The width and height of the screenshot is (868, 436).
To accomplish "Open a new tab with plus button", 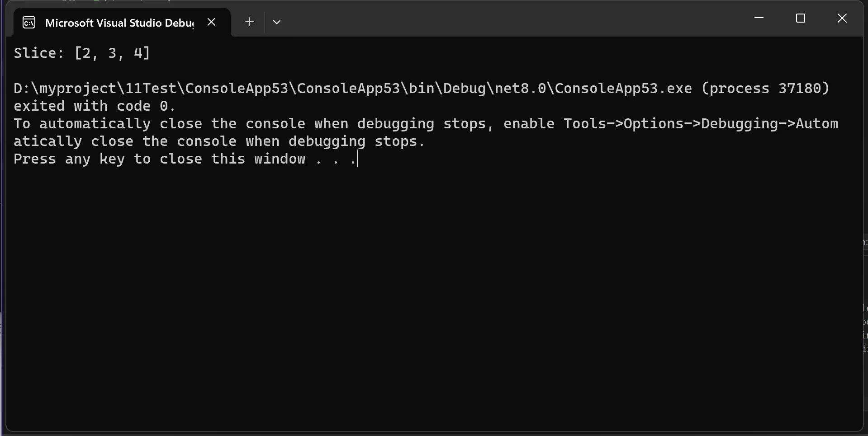I will pos(249,22).
